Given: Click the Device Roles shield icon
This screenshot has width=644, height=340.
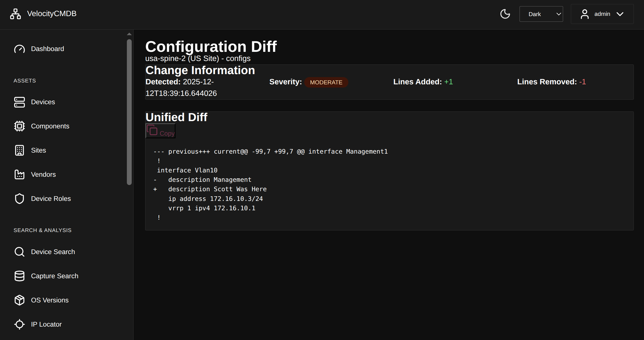Looking at the screenshot, I should tap(19, 199).
